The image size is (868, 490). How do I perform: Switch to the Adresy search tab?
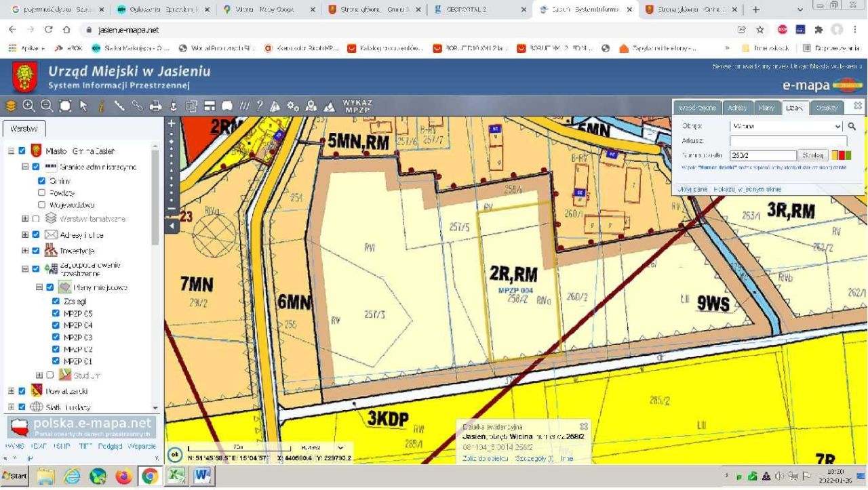point(736,108)
